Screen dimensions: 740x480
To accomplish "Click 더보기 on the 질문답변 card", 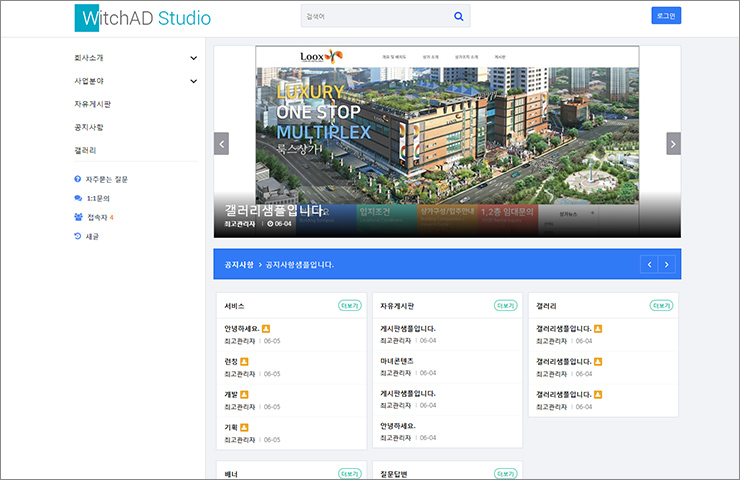I will (x=505, y=473).
